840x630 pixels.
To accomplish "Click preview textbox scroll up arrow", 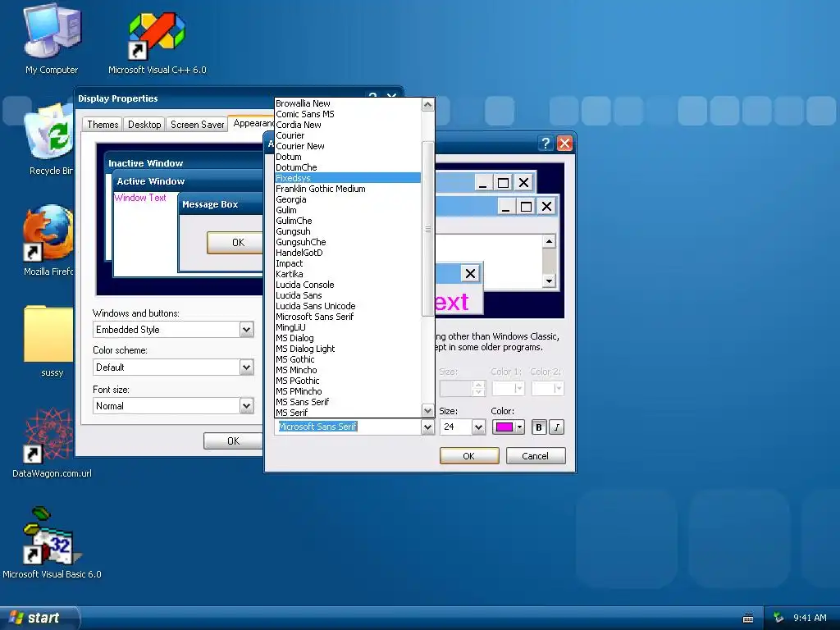I will click(x=549, y=242).
